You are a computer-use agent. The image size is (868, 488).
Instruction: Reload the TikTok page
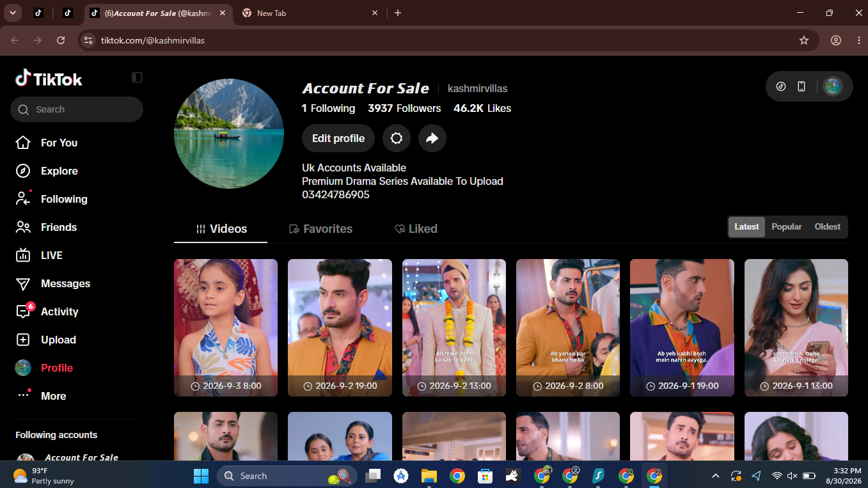pos(61,40)
